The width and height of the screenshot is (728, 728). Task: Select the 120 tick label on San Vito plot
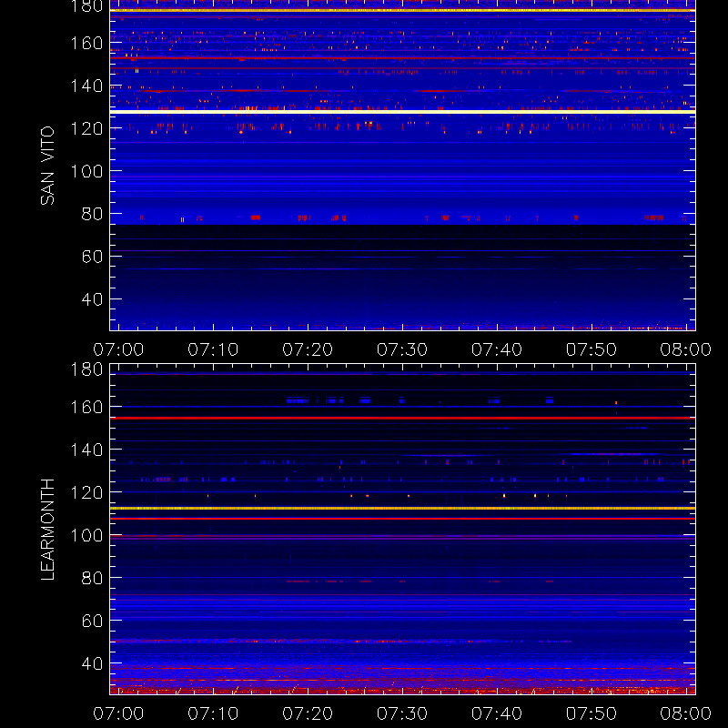pos(86,128)
